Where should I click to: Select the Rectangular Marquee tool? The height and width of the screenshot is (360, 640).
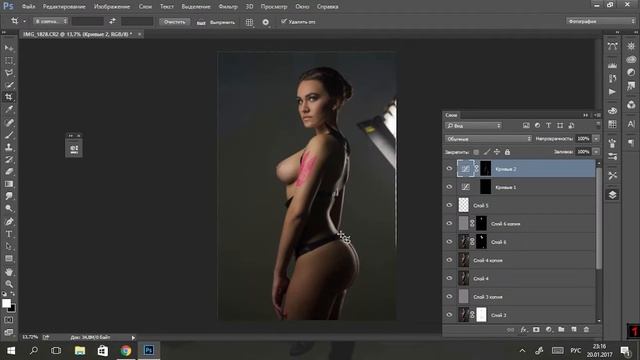pos(9,60)
